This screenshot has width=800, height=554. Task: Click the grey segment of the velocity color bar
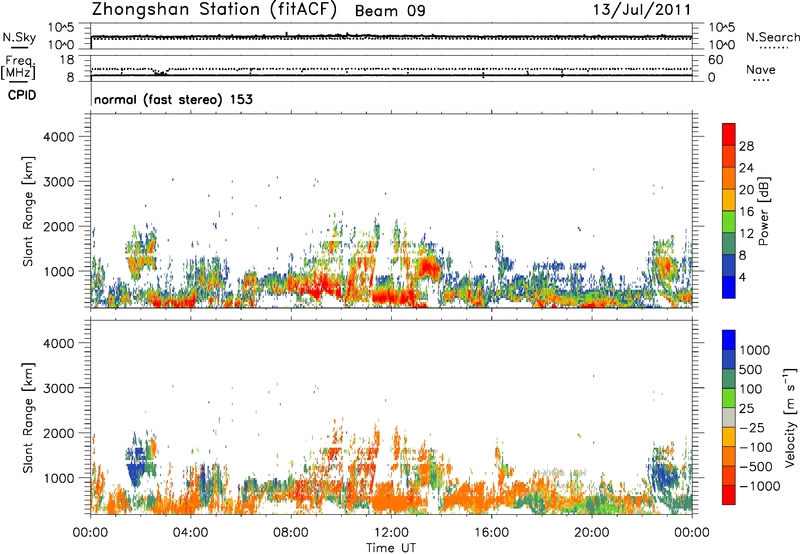729,417
